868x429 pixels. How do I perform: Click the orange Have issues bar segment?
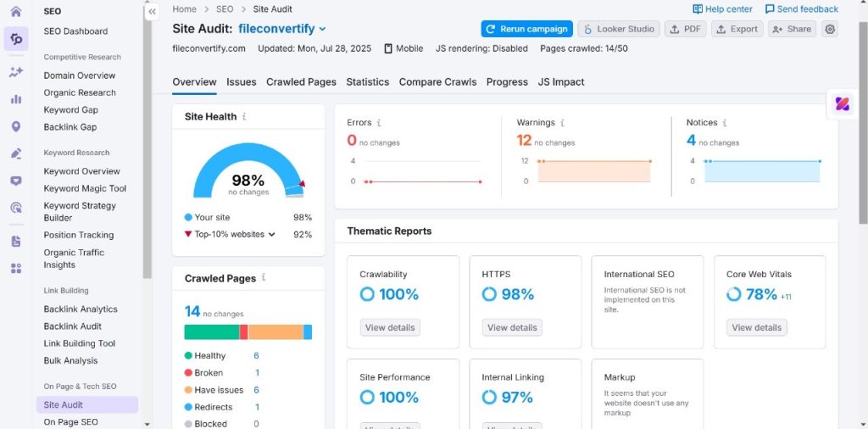pos(275,331)
